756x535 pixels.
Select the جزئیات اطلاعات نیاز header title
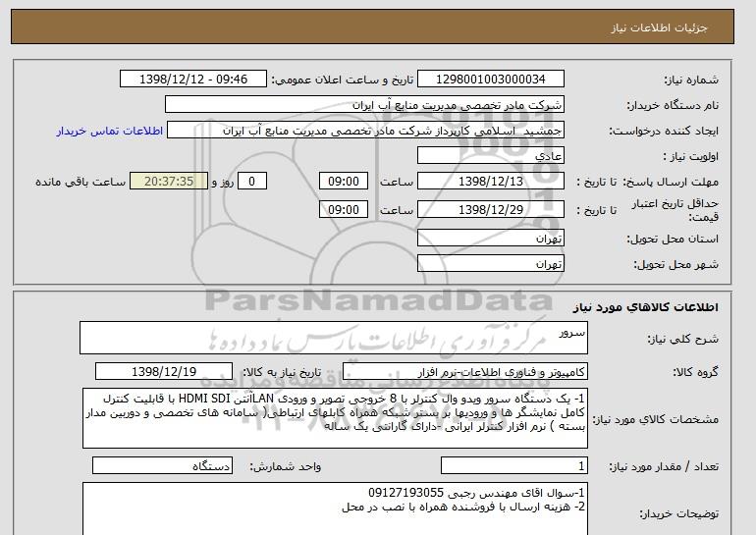pyautogui.click(x=659, y=27)
